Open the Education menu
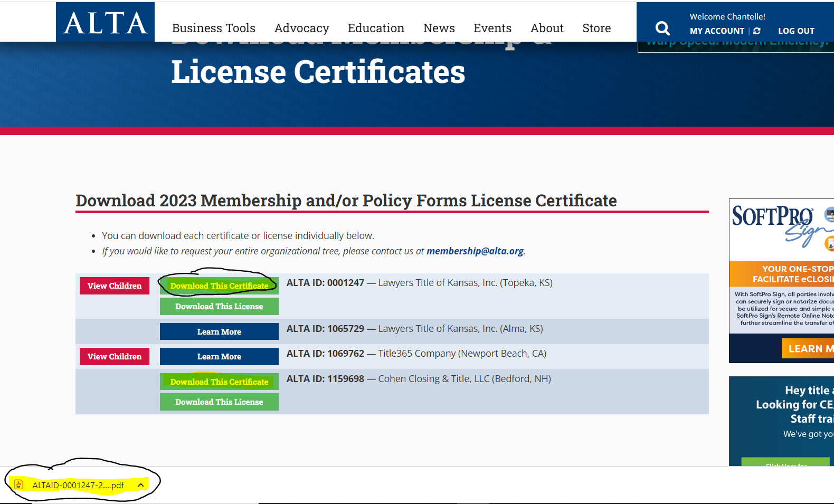 [x=376, y=28]
